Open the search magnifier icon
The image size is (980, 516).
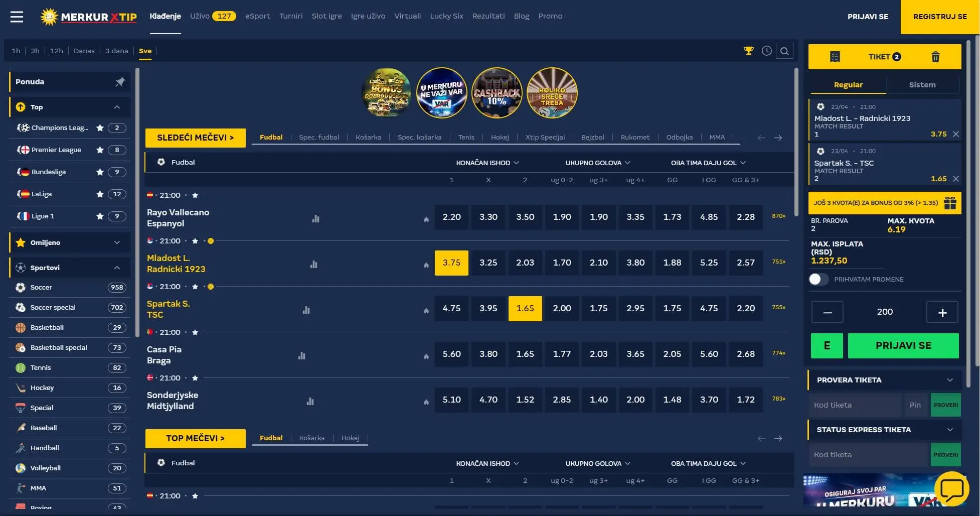coord(784,51)
